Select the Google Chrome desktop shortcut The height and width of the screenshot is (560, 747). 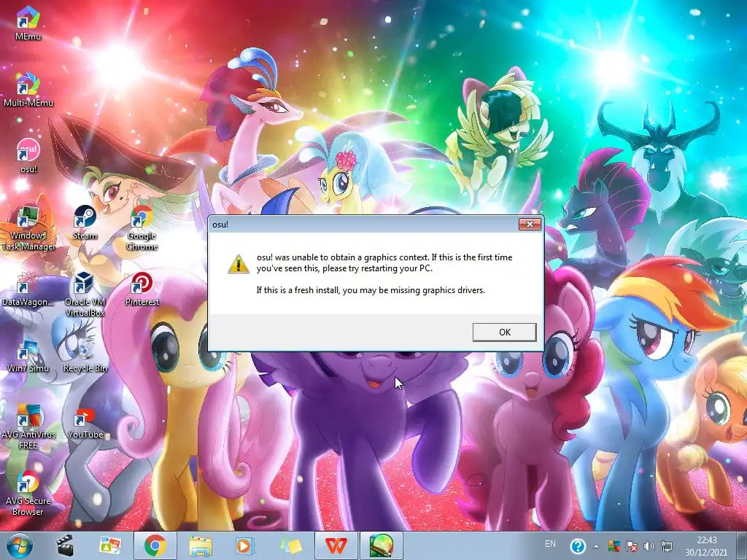pyautogui.click(x=142, y=227)
